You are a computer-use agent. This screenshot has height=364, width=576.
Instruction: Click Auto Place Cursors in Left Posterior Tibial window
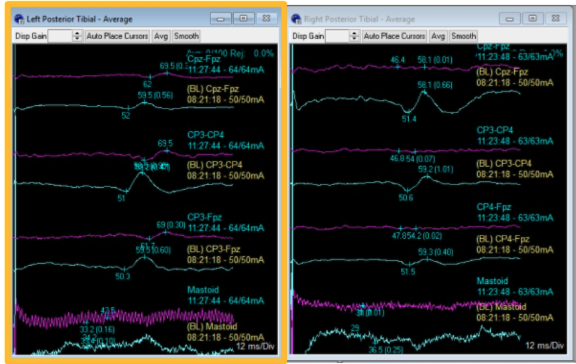point(117,36)
